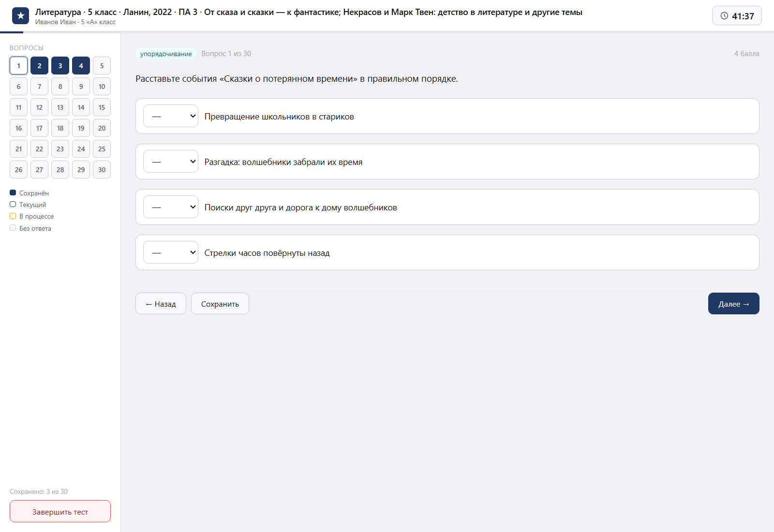The image size is (774, 532).
Task: Open question 13 in the navigator
Action: pos(60,107)
